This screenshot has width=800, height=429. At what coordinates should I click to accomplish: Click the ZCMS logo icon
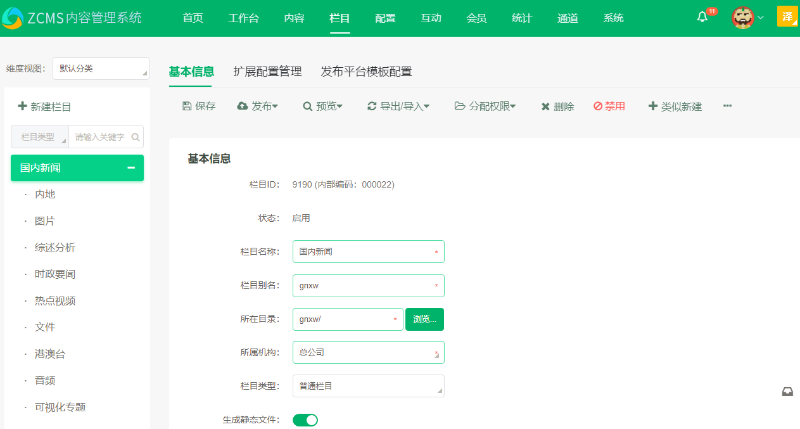pos(12,18)
